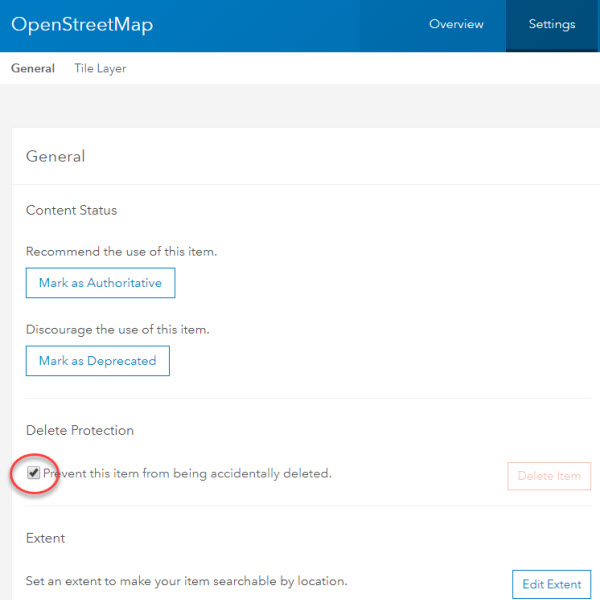This screenshot has width=600, height=600.
Task: Click the Delete Protection heading
Action: point(80,430)
